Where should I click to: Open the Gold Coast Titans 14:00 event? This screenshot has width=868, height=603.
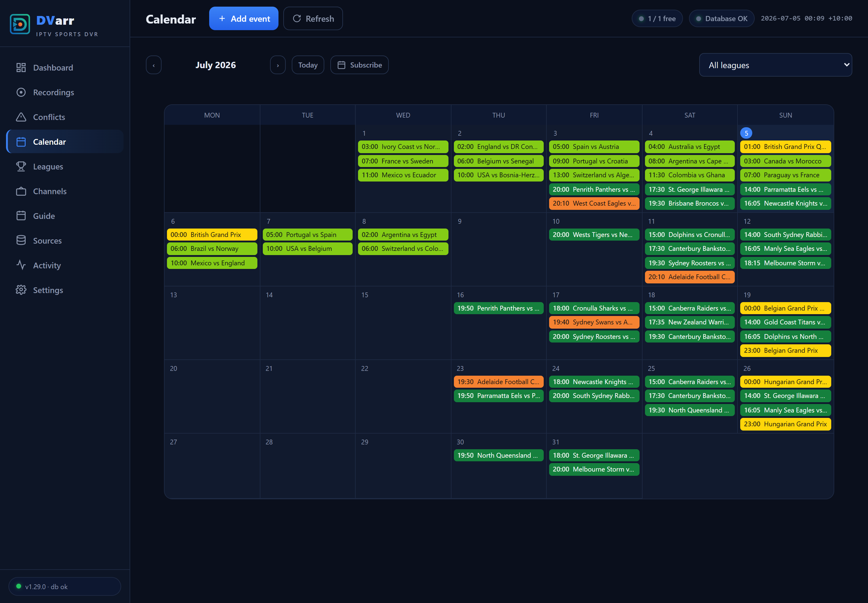(785, 322)
